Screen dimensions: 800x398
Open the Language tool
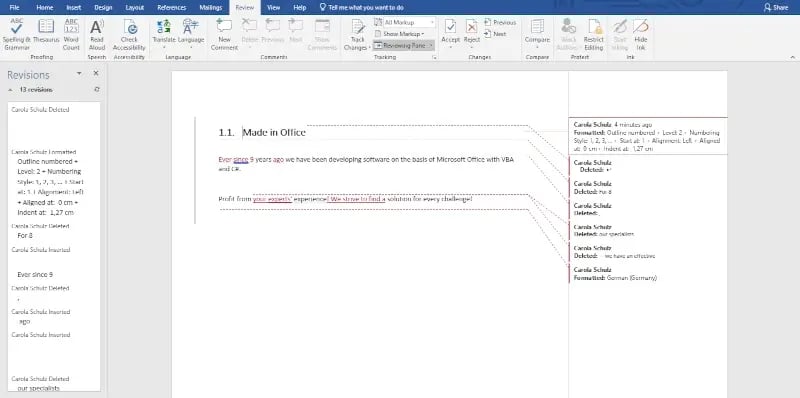(x=191, y=34)
